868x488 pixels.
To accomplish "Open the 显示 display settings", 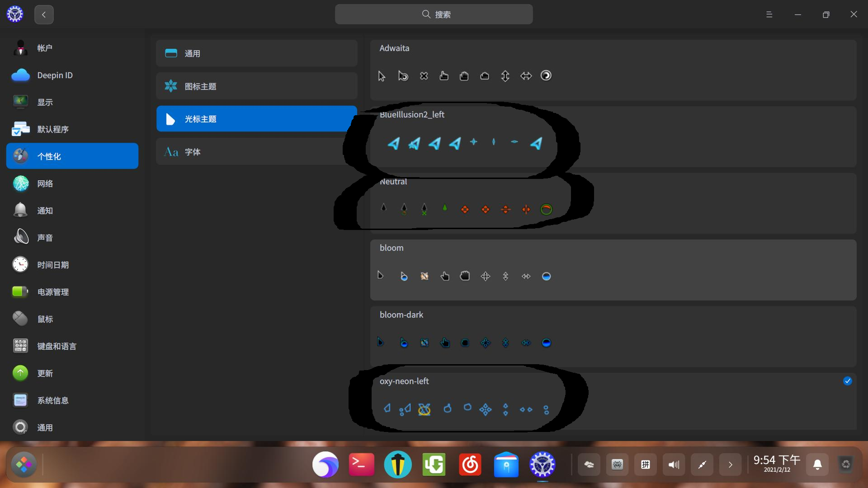I will point(45,102).
